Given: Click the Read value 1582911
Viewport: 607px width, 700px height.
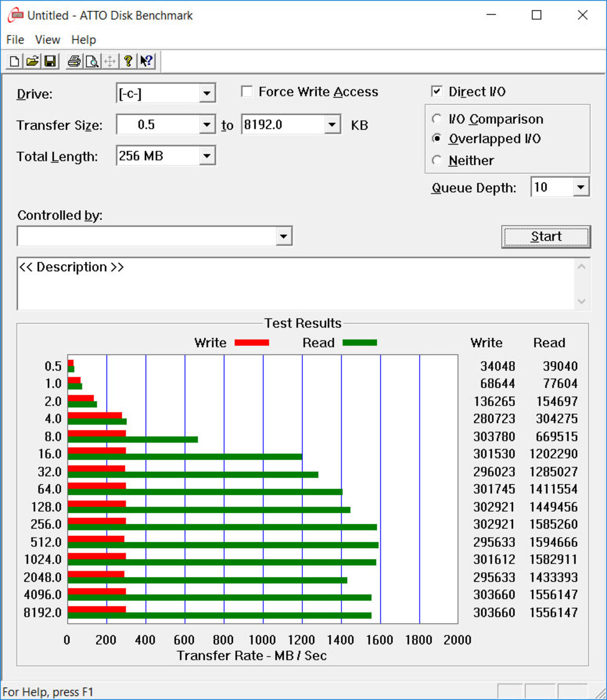Looking at the screenshot, I should [554, 559].
